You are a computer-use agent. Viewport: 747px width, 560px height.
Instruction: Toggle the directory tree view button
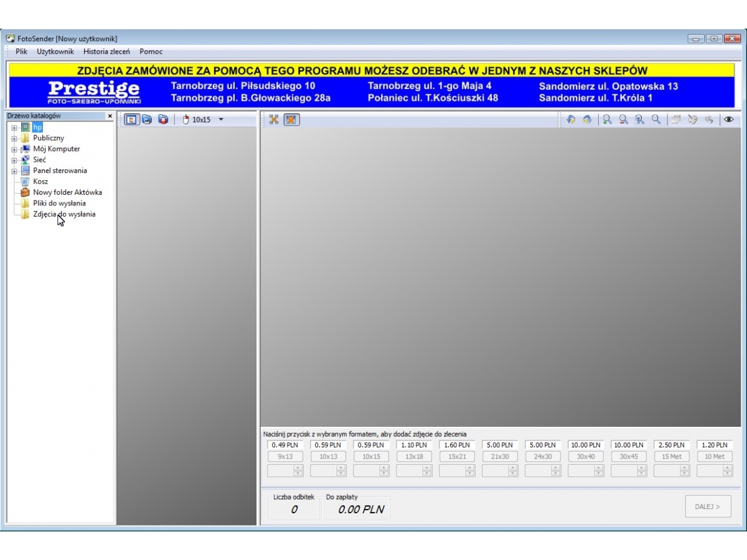pos(131,119)
